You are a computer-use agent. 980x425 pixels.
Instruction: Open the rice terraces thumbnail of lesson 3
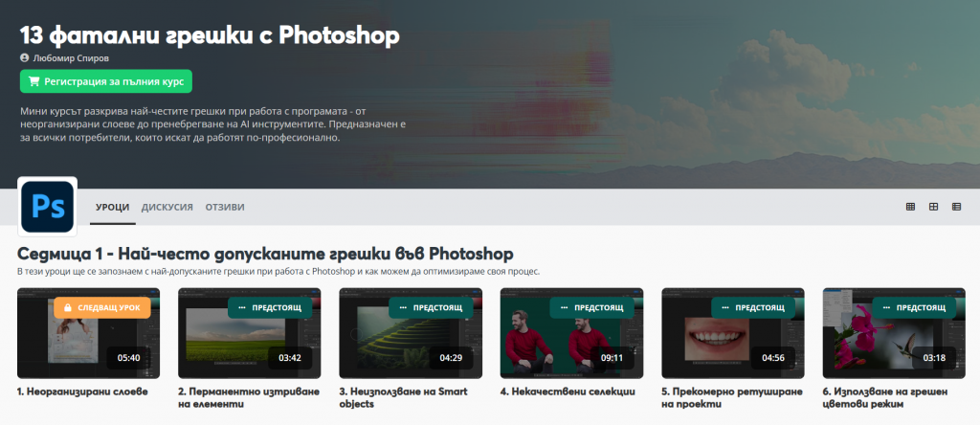pyautogui.click(x=411, y=333)
